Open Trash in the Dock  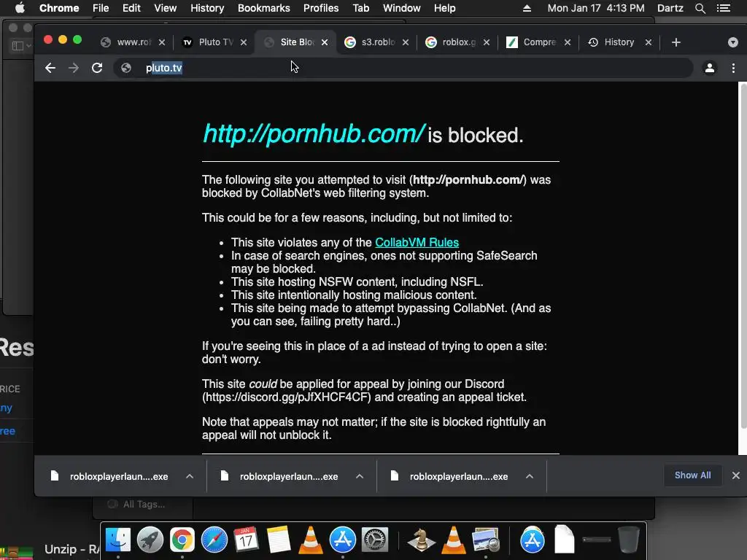click(x=628, y=540)
